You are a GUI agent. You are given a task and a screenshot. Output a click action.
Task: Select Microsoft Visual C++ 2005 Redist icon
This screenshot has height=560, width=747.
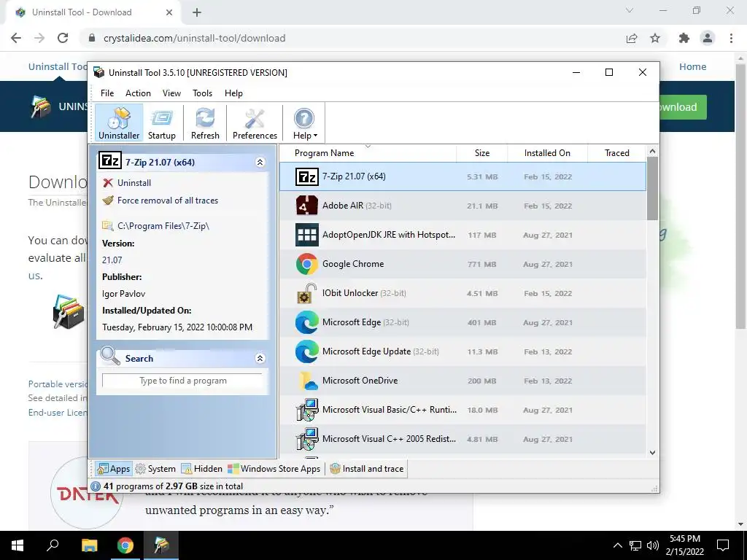[x=307, y=438]
